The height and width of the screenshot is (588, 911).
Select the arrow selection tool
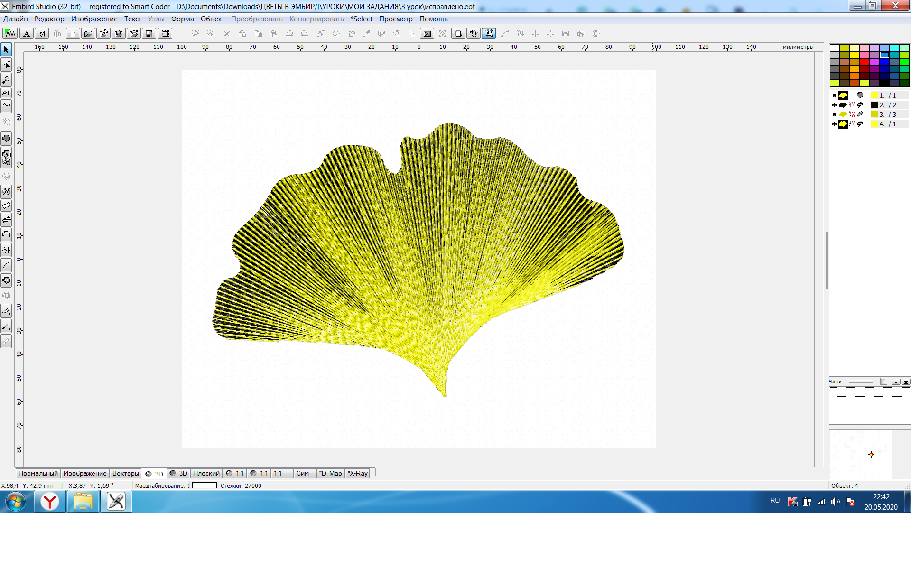(6, 49)
